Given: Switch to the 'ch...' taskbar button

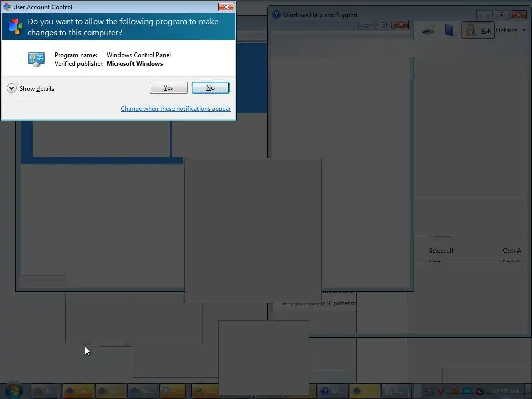Looking at the screenshot, I should coord(44,391).
